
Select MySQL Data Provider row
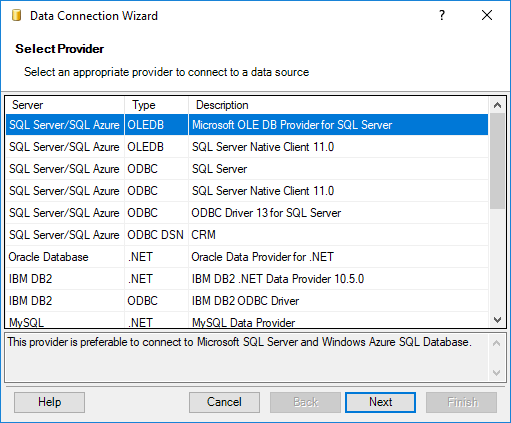tap(247, 320)
